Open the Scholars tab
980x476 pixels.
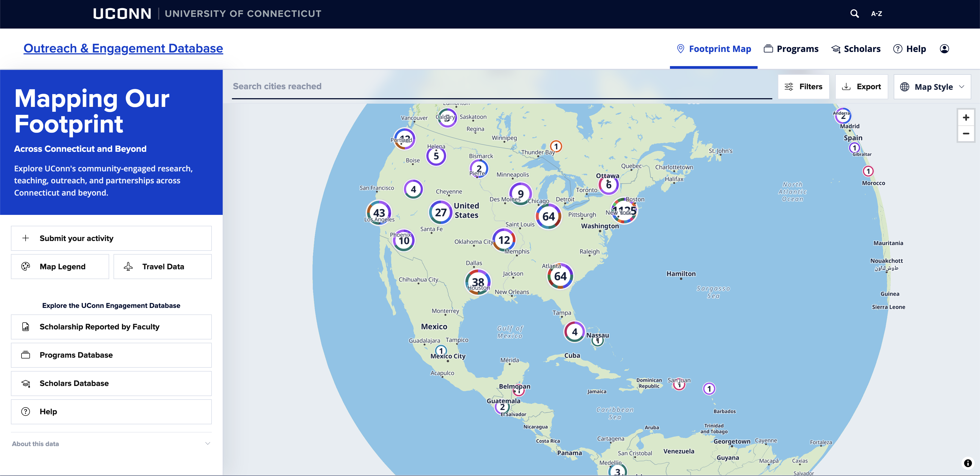(856, 49)
